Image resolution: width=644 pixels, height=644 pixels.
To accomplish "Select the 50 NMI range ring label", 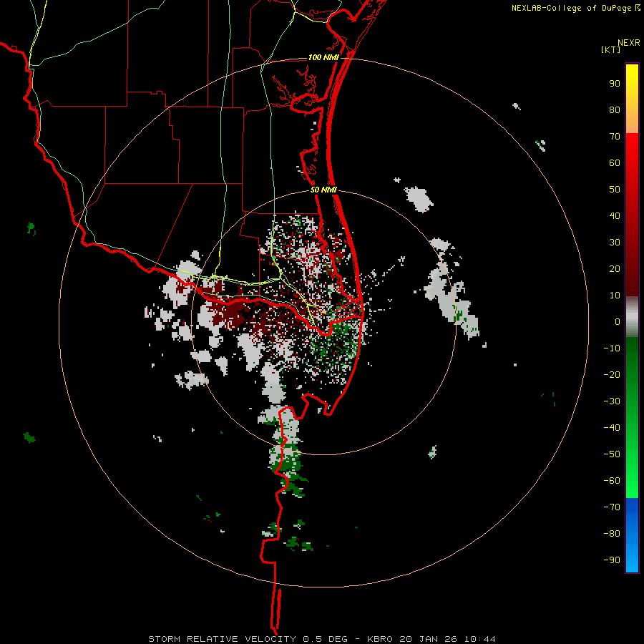I will tap(323, 190).
